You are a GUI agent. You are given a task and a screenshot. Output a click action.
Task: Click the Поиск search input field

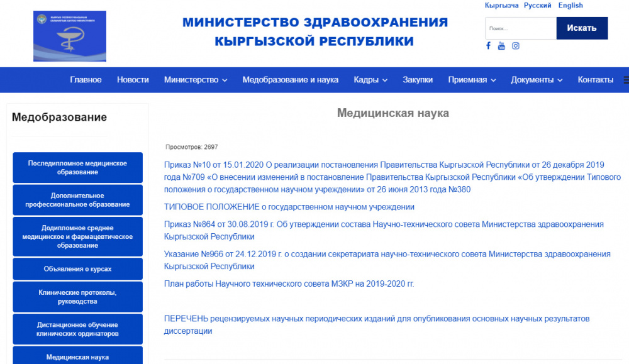point(520,28)
